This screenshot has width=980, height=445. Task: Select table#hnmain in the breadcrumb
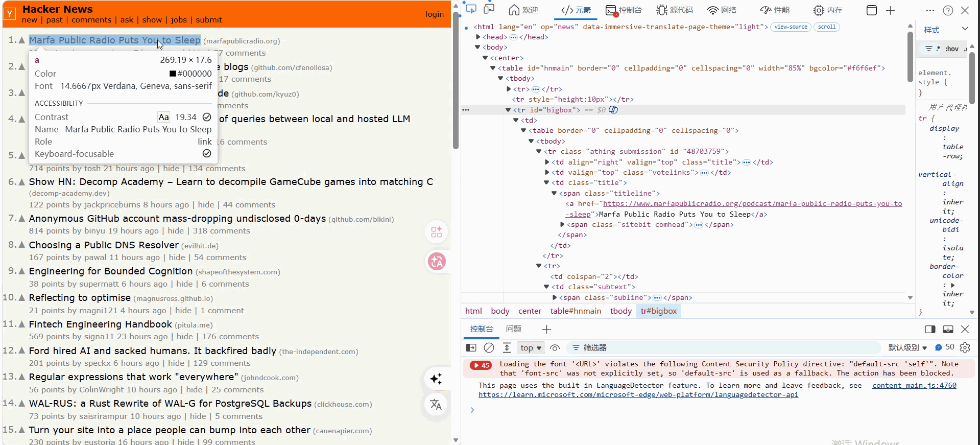(x=576, y=311)
